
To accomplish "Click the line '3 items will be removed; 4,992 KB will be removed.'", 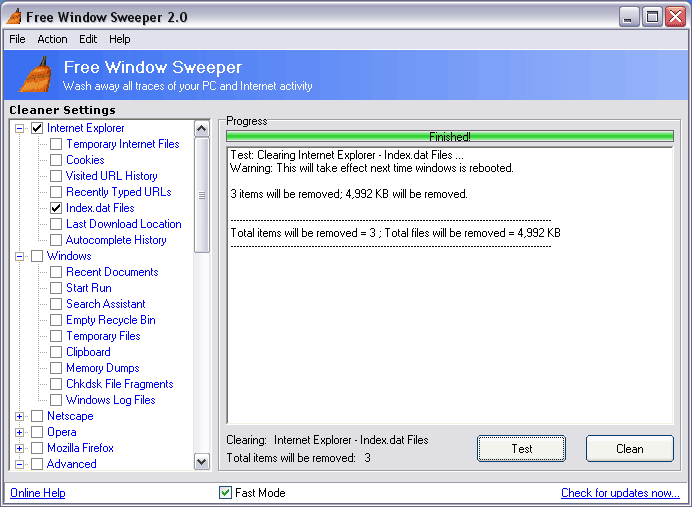I will [349, 194].
